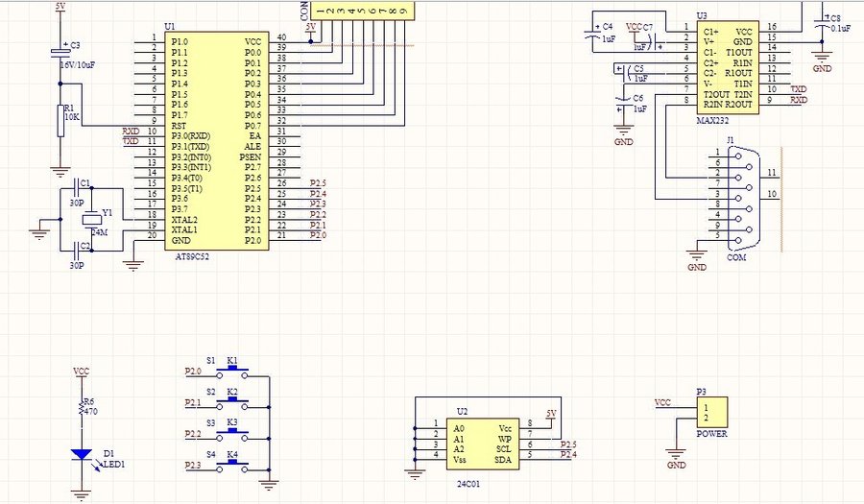Select the VCC power port above R6

pyautogui.click(x=82, y=370)
